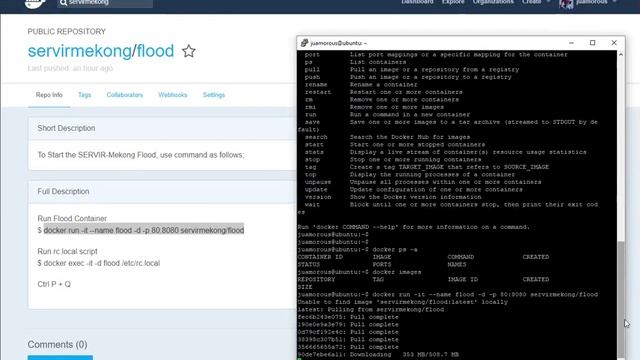Open Organizations in top navigation
640x360 pixels.
[493, 2]
